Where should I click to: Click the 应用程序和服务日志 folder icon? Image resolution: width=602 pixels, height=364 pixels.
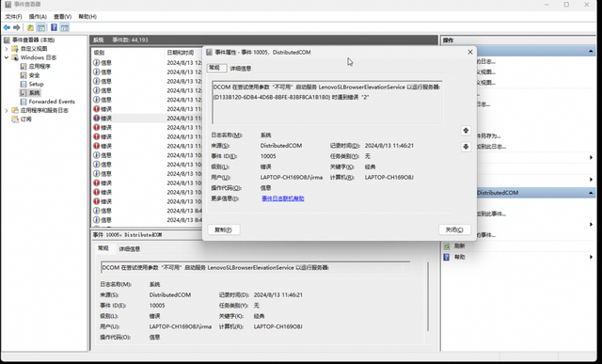click(15, 111)
